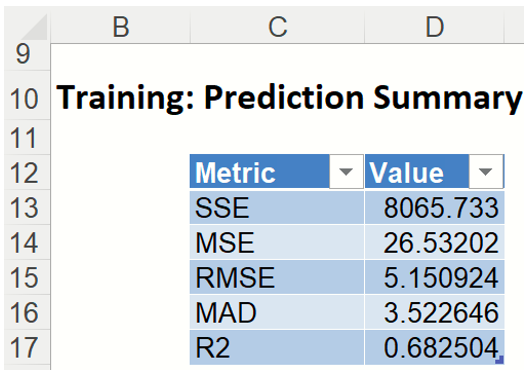
Task: Select the MSE metric cell
Action: point(277,243)
